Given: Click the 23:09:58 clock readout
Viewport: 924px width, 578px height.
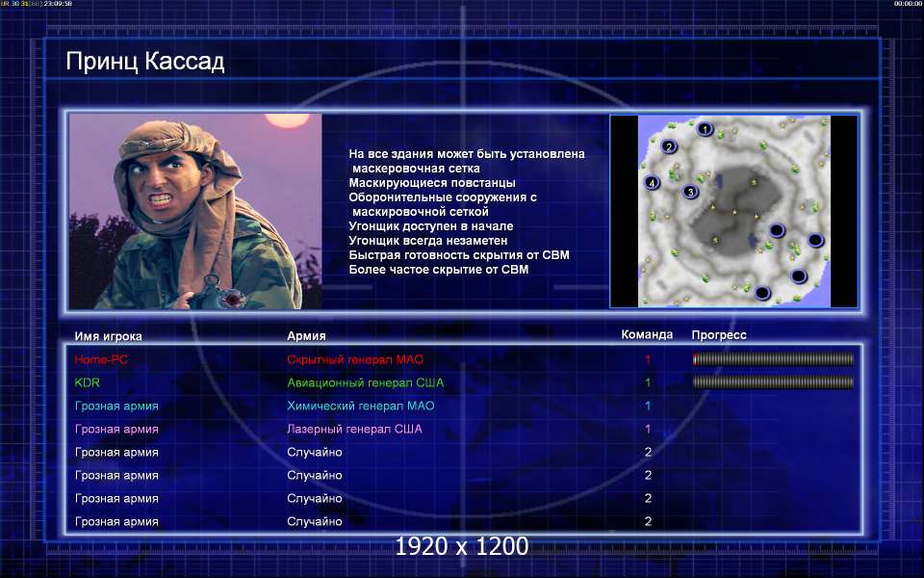Looking at the screenshot, I should point(59,4).
